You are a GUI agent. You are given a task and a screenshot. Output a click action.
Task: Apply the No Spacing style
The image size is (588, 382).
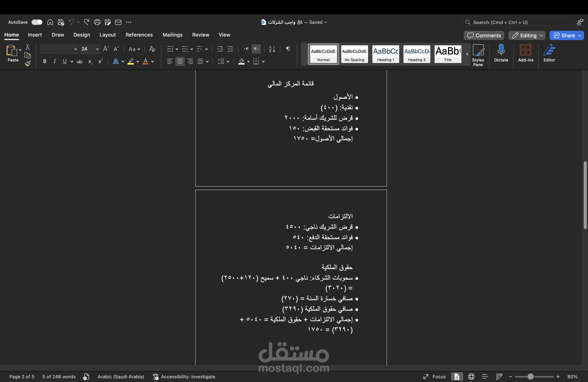point(354,54)
